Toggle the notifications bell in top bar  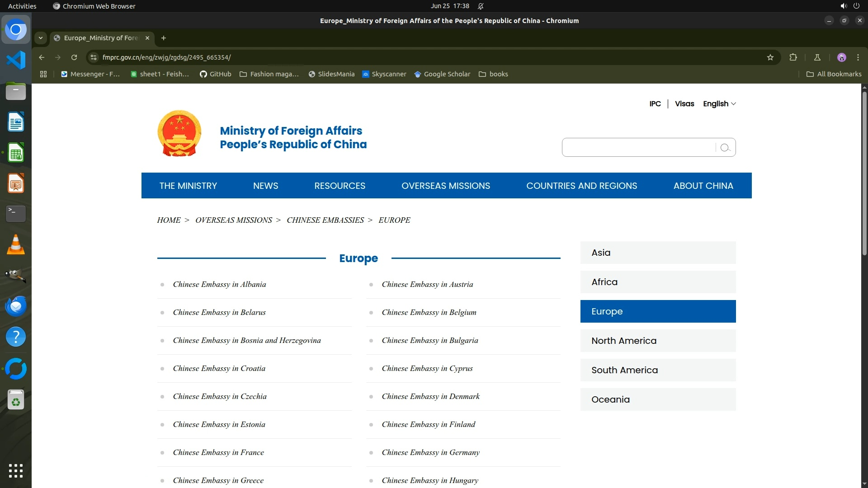[x=481, y=6]
